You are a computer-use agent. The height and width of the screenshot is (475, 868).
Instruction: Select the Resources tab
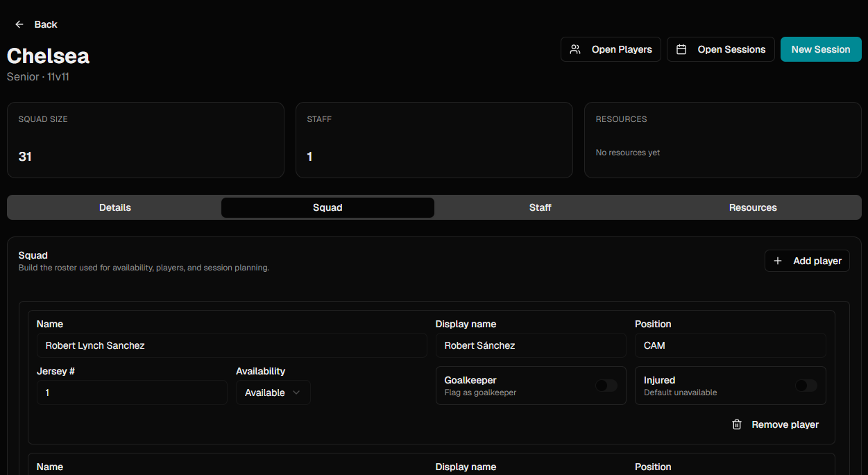753,207
